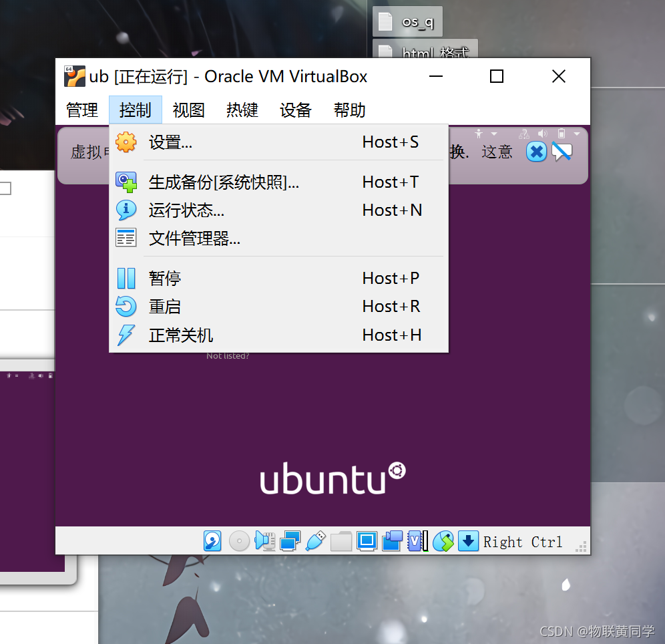The width and height of the screenshot is (665, 644).
Task: Click the suppress-message speech bubble icon
Action: (562, 152)
